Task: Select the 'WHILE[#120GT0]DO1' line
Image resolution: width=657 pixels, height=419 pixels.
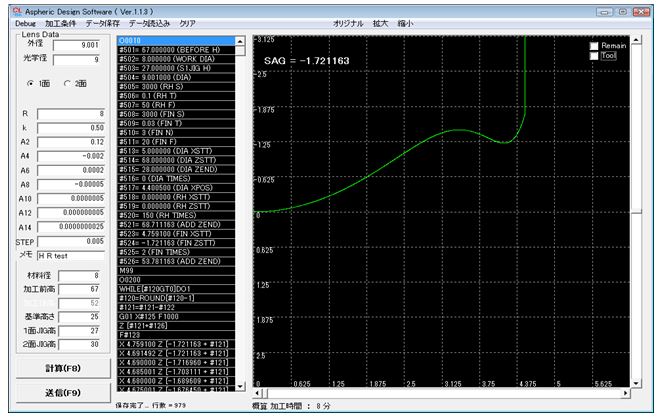Action: [176, 289]
